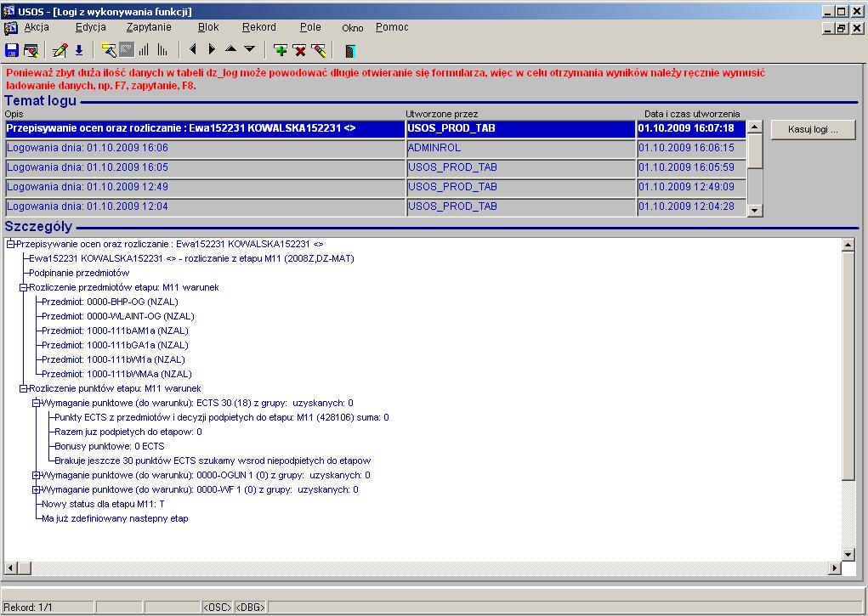Image resolution: width=868 pixels, height=616 pixels.
Task: Click the clear form icon next to Save
Action: click(31, 50)
